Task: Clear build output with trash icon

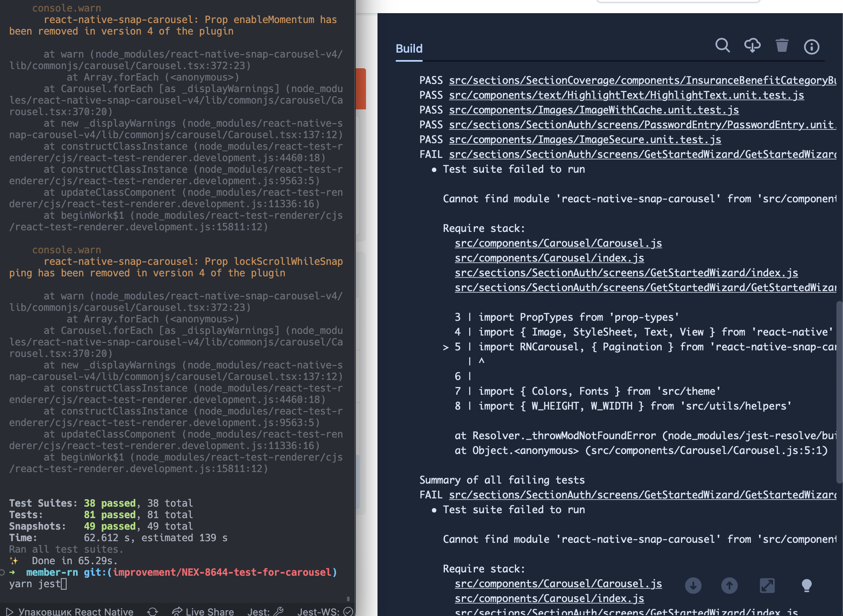Action: pyautogui.click(x=782, y=46)
